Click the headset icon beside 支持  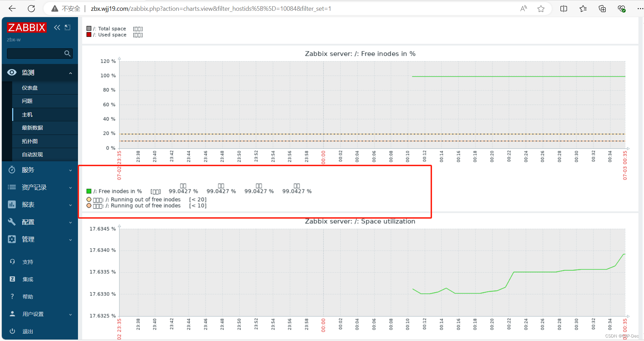point(13,262)
